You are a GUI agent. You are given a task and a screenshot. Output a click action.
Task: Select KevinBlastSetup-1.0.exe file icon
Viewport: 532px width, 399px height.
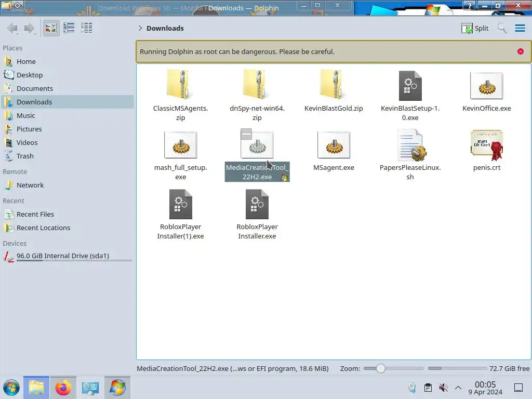410,86
